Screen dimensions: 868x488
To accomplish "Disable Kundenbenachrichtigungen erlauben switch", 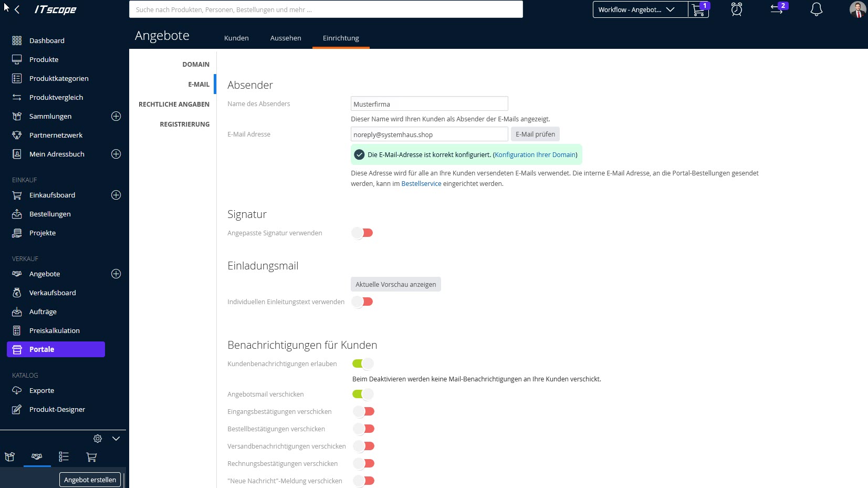I will [x=362, y=364].
